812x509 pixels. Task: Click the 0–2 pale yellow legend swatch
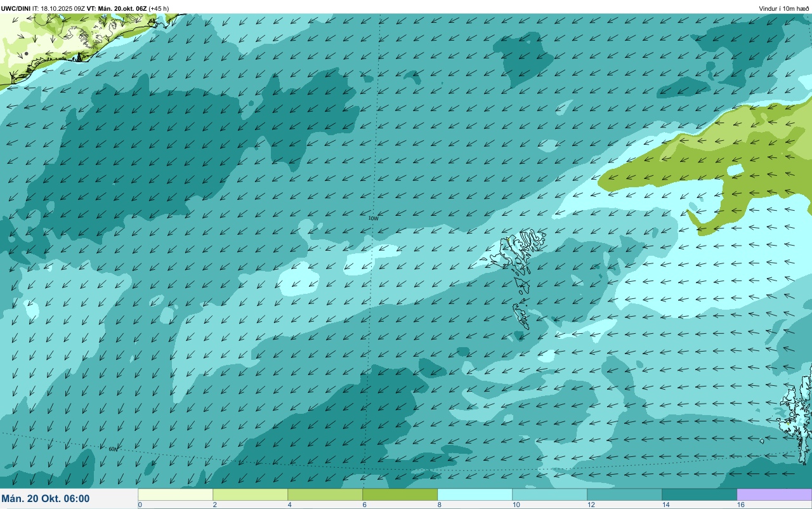[176, 494]
